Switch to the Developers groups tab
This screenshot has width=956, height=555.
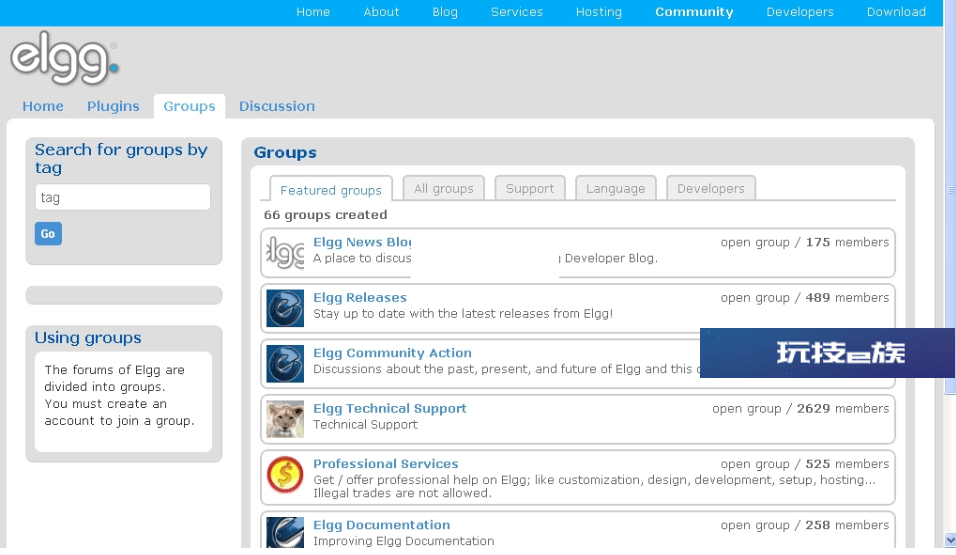[711, 188]
